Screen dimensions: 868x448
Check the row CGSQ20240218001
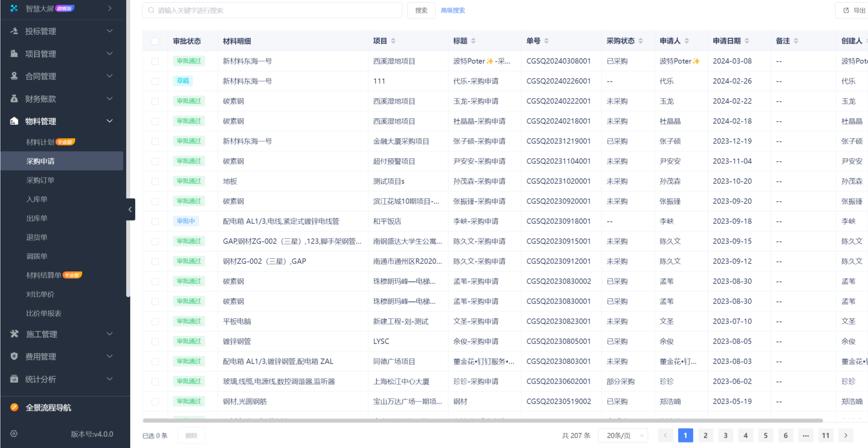[x=155, y=121]
